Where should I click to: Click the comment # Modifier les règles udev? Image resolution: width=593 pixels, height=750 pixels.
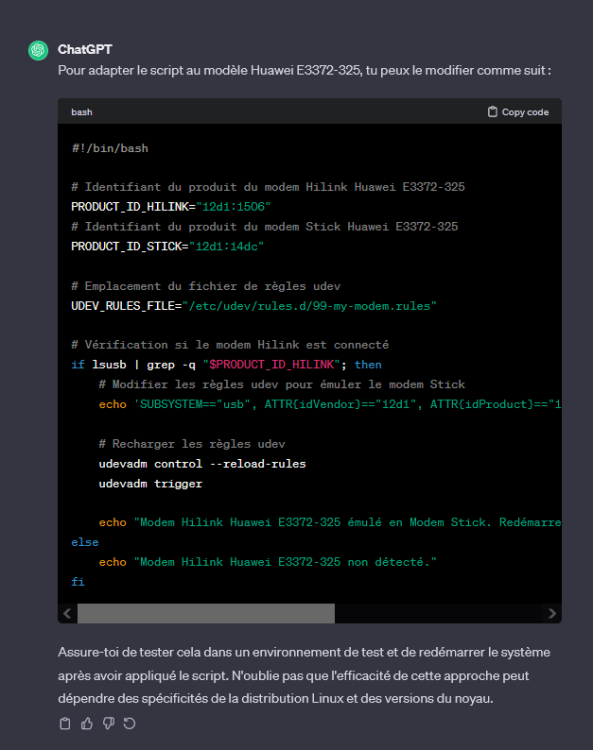coord(282,385)
